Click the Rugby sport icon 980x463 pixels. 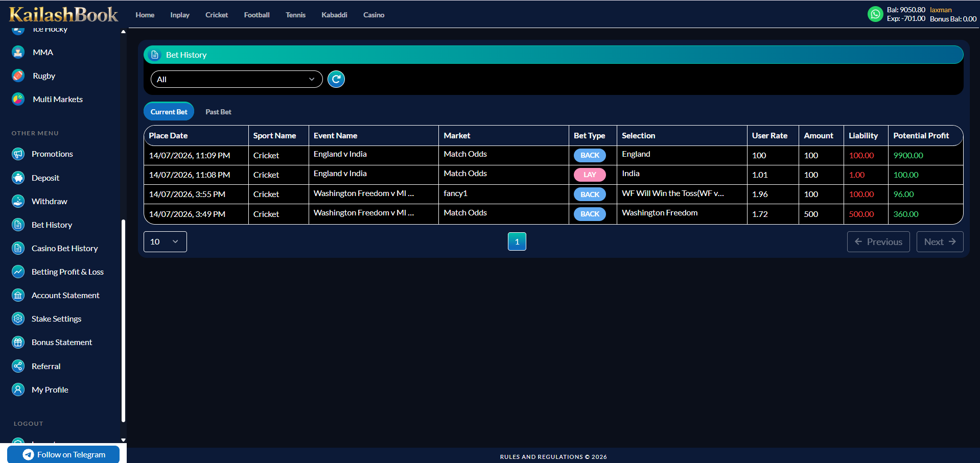18,76
